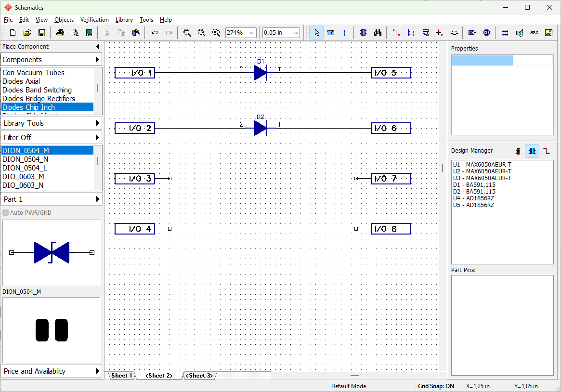Select Diodes Bridge Rectifiers library
561x392 pixels.
tap(47, 99)
